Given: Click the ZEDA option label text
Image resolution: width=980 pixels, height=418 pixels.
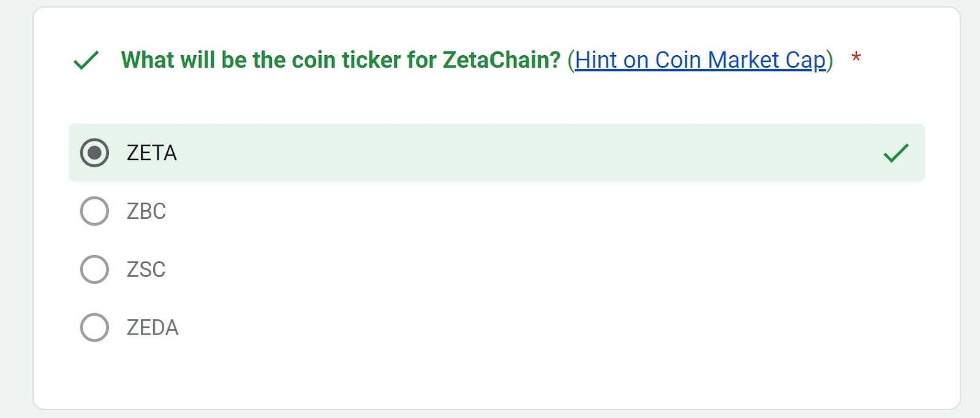Looking at the screenshot, I should coord(153,327).
